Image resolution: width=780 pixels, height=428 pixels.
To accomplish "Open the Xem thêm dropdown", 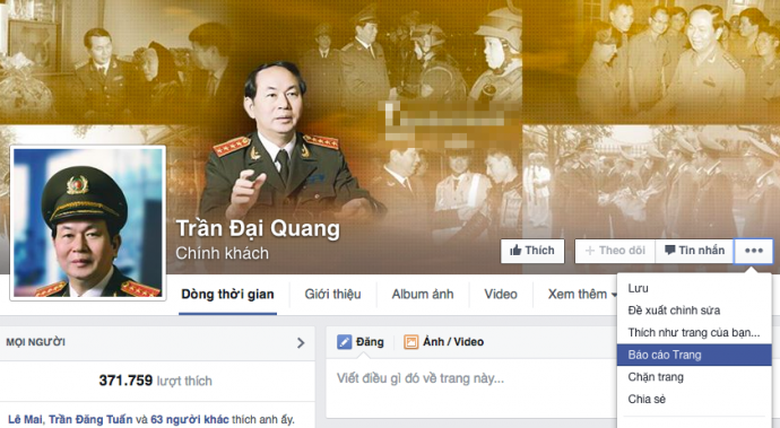I will (x=582, y=294).
